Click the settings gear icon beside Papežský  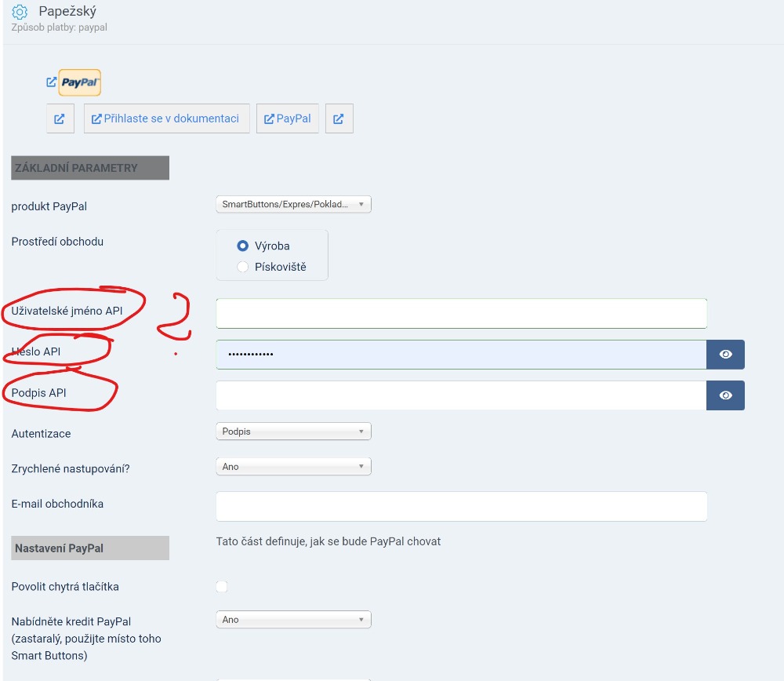(20, 13)
